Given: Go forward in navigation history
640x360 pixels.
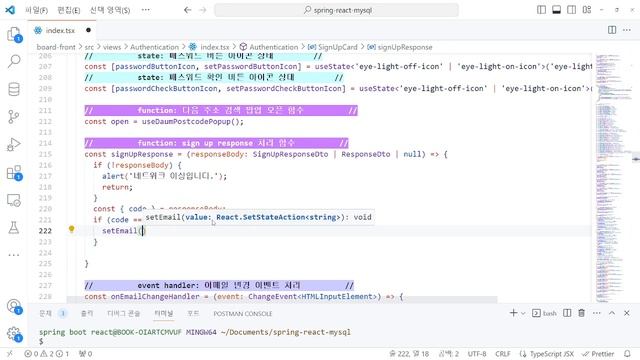Looking at the screenshot, I should click(x=202, y=10).
